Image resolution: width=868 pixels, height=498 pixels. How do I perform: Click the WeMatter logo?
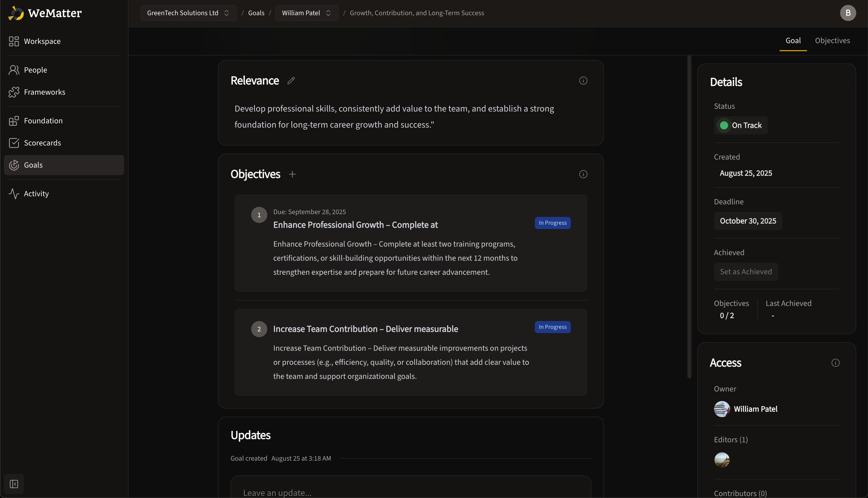(x=45, y=13)
